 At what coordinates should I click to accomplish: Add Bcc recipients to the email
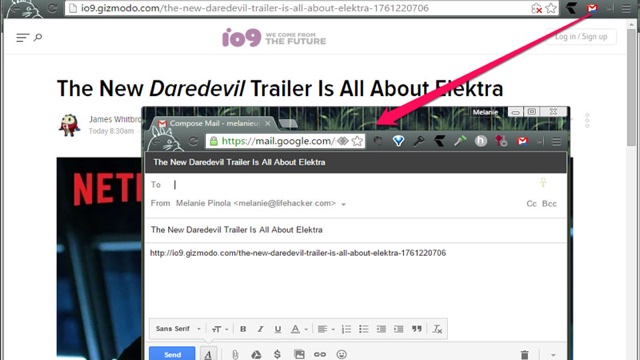click(549, 204)
